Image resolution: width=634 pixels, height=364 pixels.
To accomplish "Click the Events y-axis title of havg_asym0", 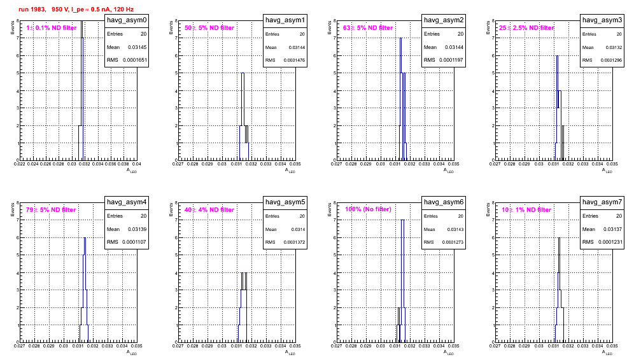I will click(13, 27).
